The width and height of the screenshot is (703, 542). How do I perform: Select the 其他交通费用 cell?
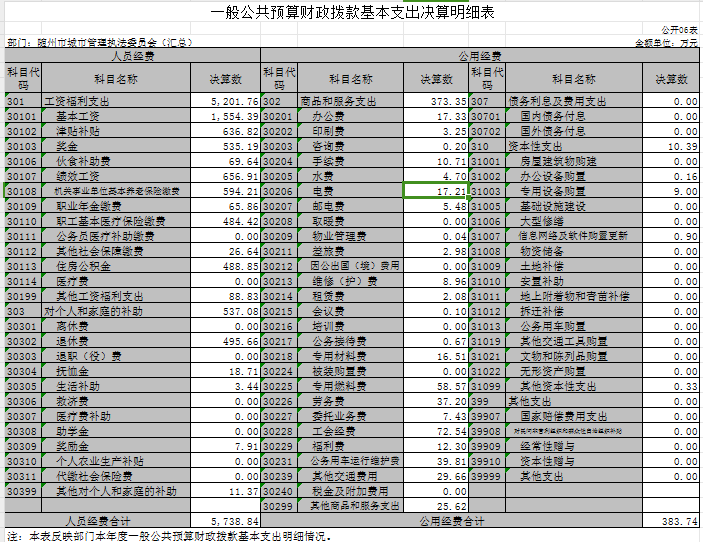point(351,476)
